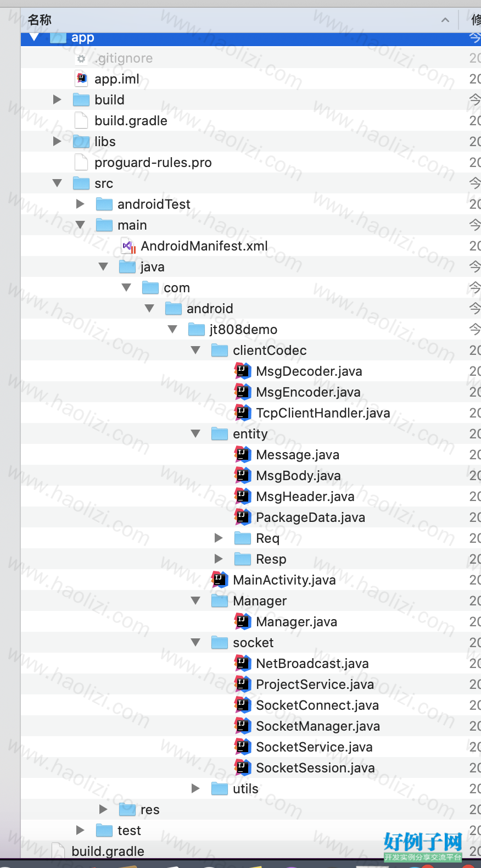Click the build.gradle icon under app
The height and width of the screenshot is (868, 481).
click(x=81, y=120)
